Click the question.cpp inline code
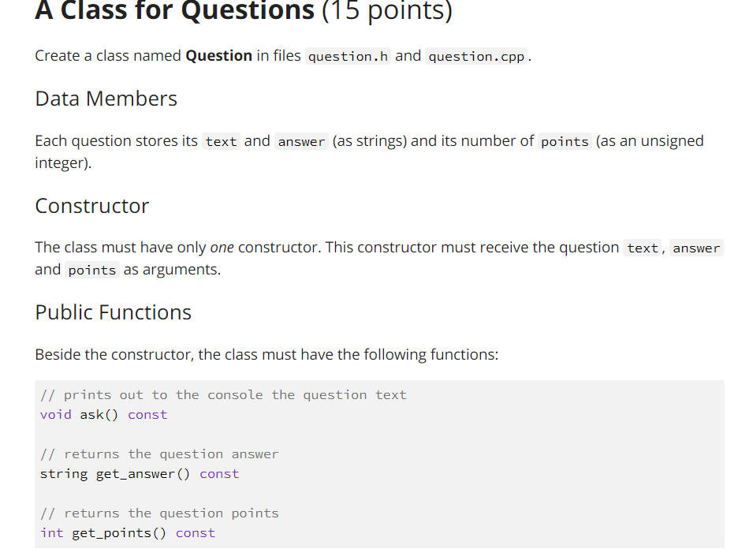Image resolution: width=753 pixels, height=560 pixels. (476, 56)
